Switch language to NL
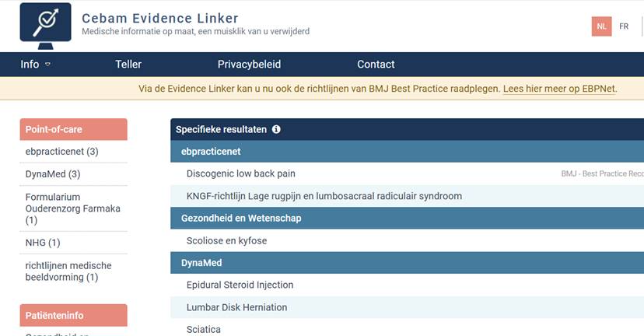Viewport: 644px width, 336px height. click(601, 26)
